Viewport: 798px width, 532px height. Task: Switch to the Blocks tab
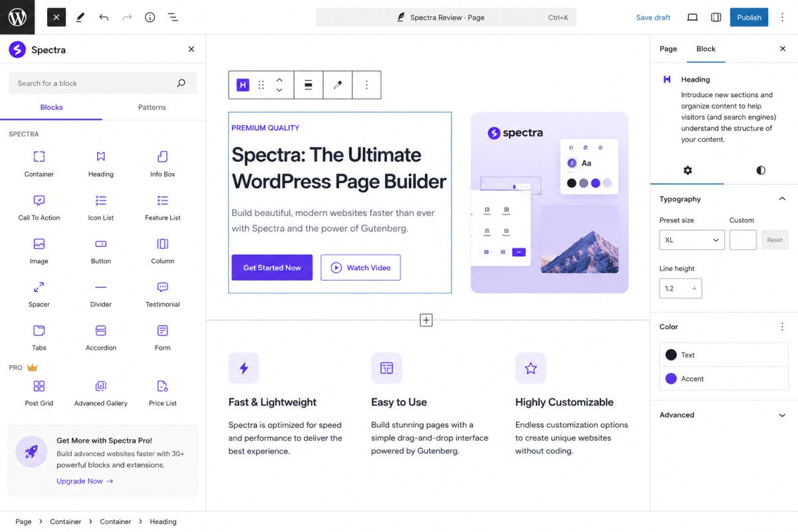coord(51,108)
